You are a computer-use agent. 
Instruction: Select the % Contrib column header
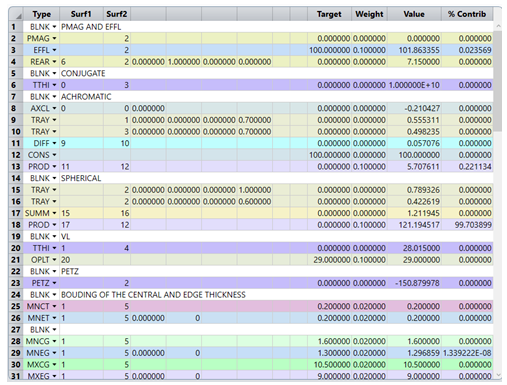click(x=467, y=14)
